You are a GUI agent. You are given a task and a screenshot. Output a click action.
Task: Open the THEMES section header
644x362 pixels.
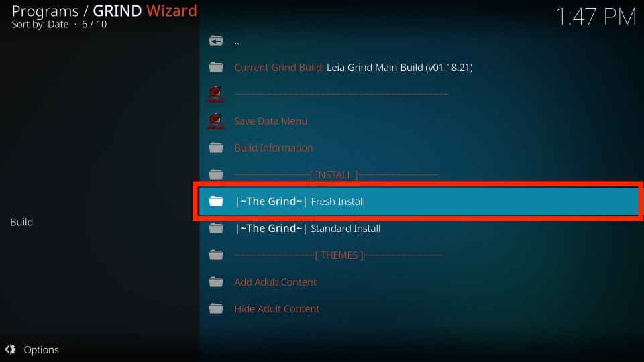339,255
